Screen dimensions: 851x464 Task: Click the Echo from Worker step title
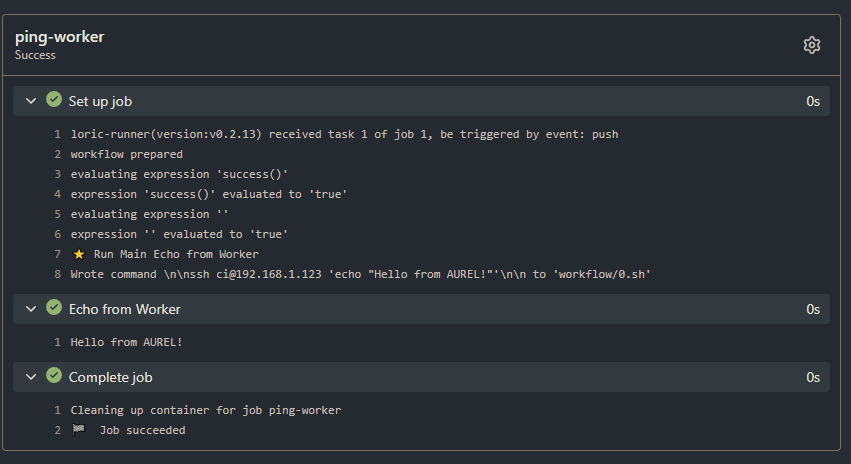coord(124,309)
